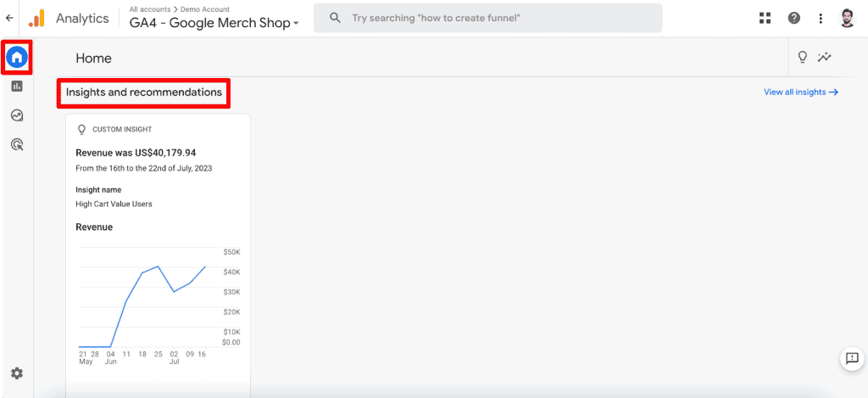The height and width of the screenshot is (398, 868).
Task: Click the lightbulb insights icon beside Home
Action: pos(803,57)
